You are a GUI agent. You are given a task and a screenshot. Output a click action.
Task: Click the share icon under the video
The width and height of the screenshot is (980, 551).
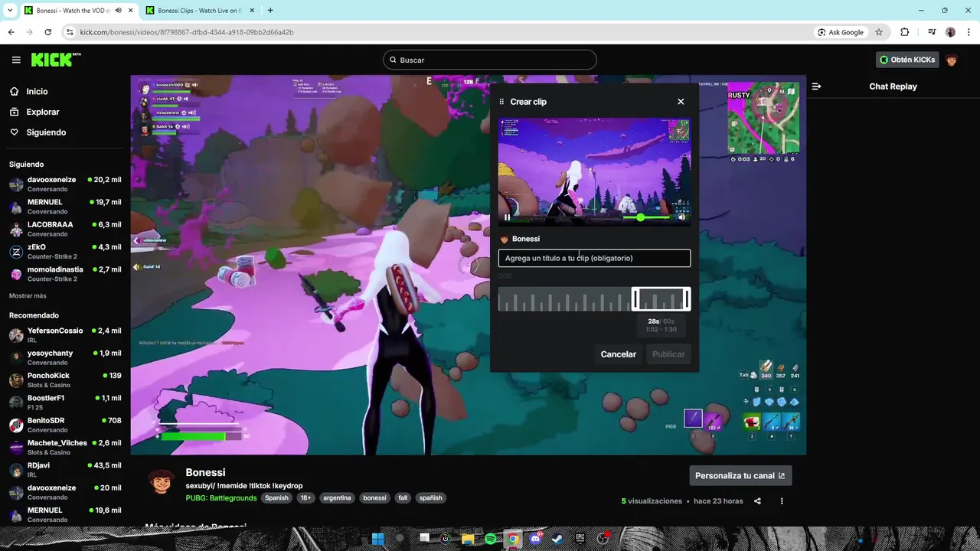tap(757, 501)
